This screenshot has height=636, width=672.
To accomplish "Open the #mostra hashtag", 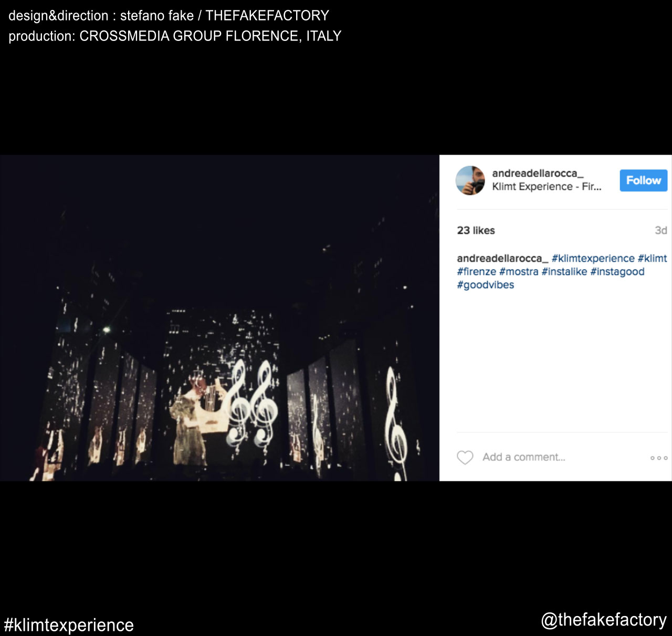I will pyautogui.click(x=519, y=271).
